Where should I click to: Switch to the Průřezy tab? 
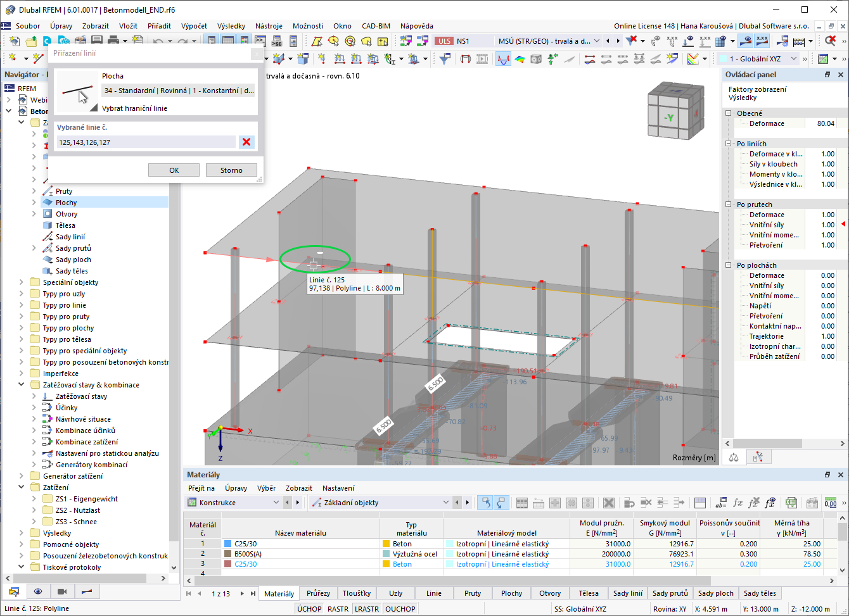click(x=319, y=593)
